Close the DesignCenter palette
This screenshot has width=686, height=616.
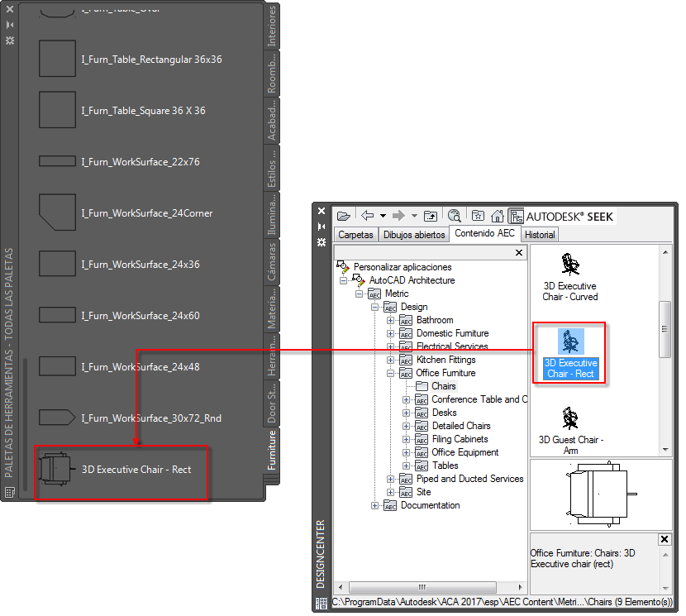tap(322, 211)
